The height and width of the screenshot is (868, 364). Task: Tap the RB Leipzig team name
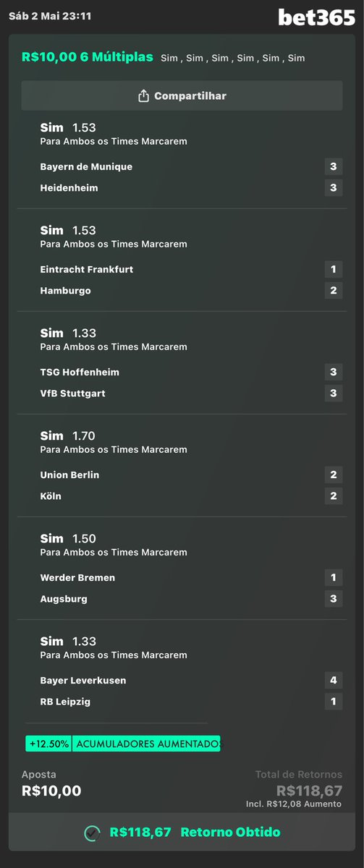tap(65, 702)
